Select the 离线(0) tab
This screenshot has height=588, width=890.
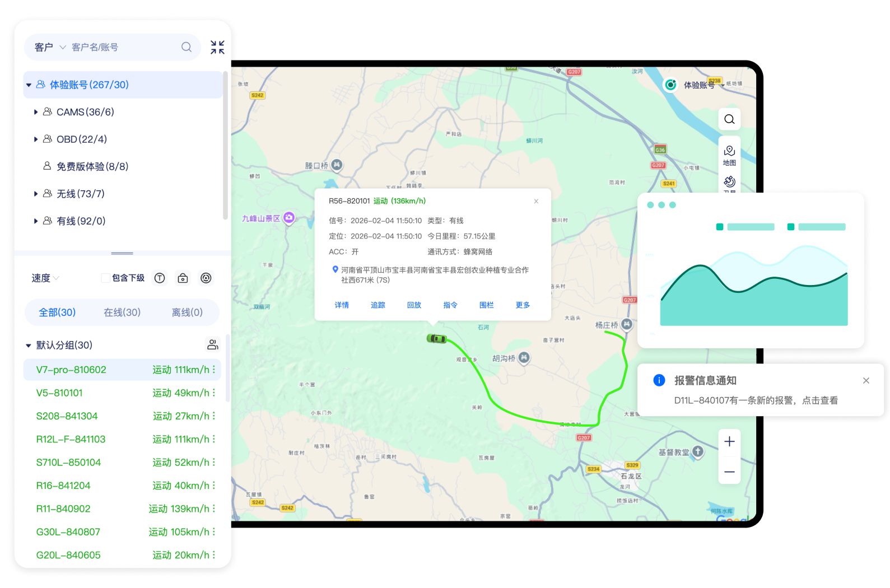click(187, 312)
